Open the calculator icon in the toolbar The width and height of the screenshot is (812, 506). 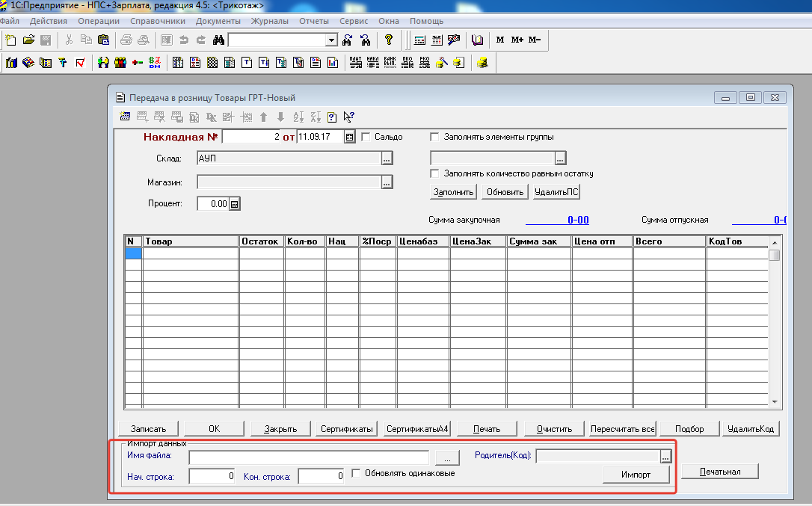point(419,40)
